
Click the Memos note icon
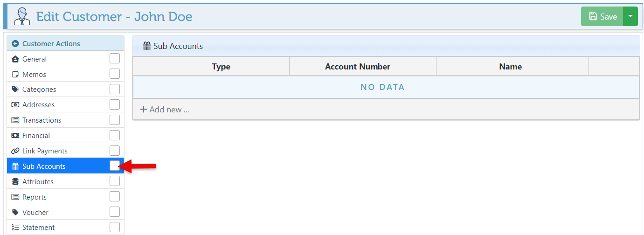coord(15,75)
